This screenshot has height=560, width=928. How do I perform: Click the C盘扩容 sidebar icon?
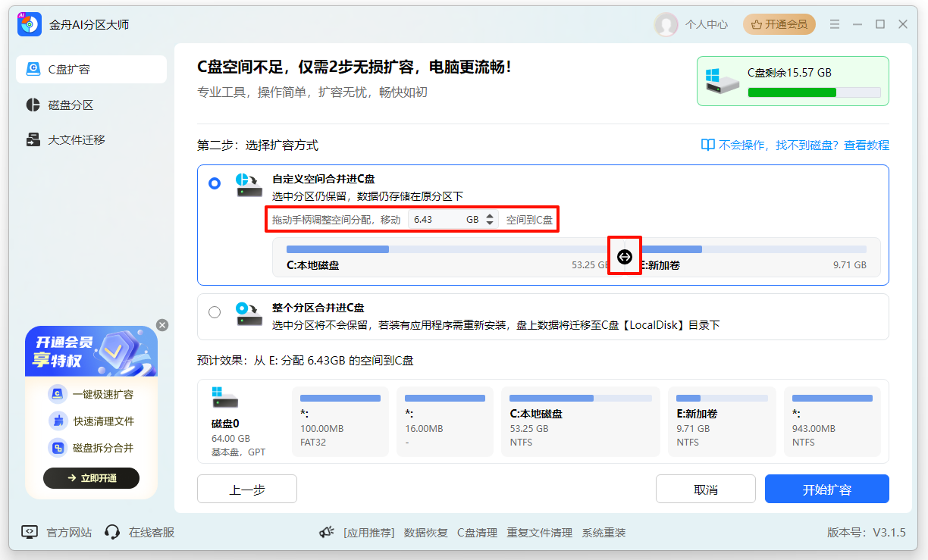33,69
